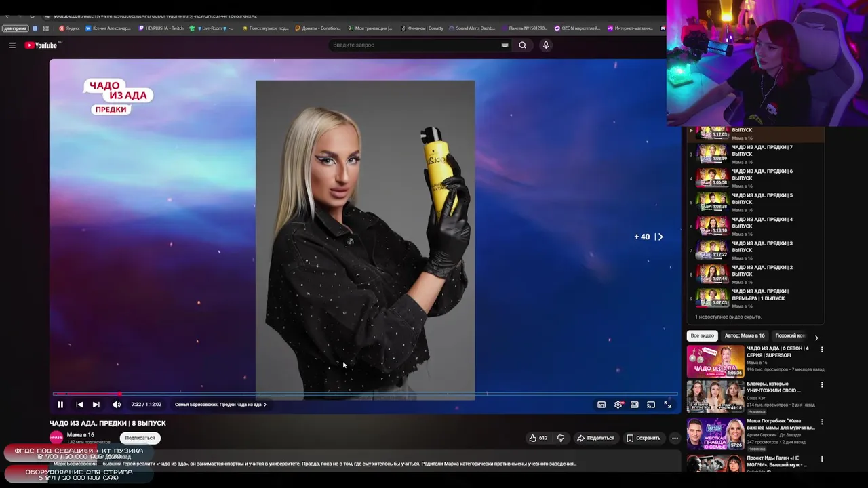Start voice search with the microphone icon
Image resolution: width=868 pixels, height=488 pixels.
(x=546, y=45)
